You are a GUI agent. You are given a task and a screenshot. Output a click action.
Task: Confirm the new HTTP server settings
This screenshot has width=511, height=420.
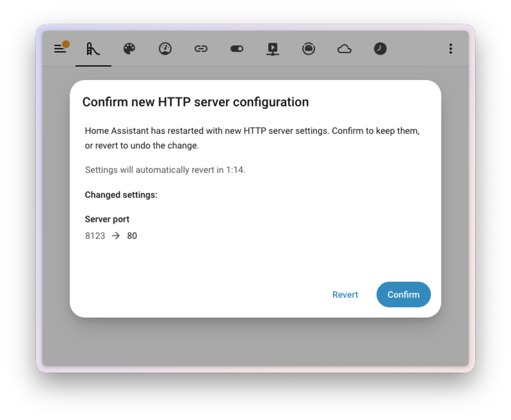click(404, 295)
